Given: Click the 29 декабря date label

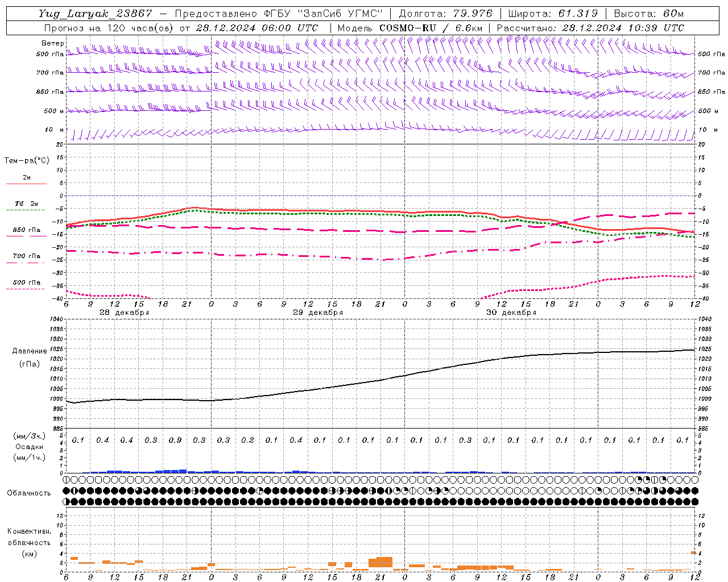Looking at the screenshot, I should tap(318, 313).
